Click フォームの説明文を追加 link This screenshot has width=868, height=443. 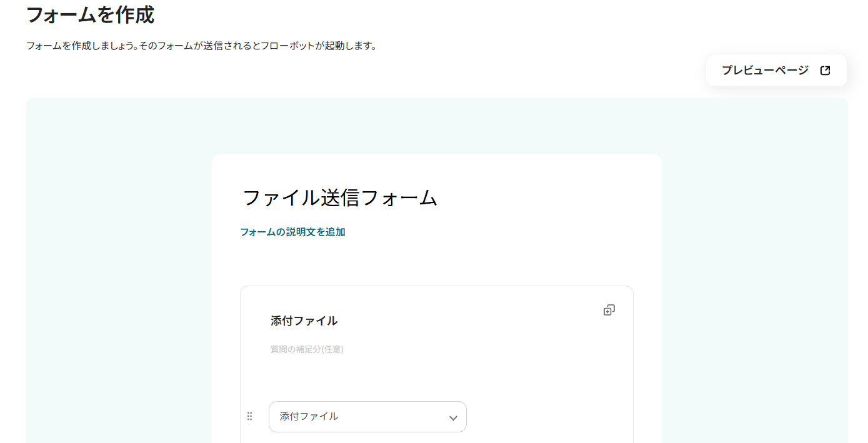[292, 232]
